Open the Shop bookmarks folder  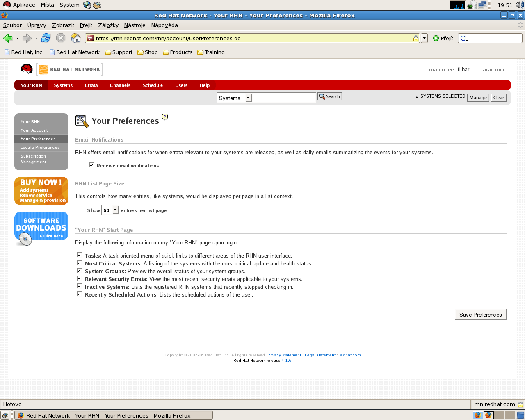(148, 52)
